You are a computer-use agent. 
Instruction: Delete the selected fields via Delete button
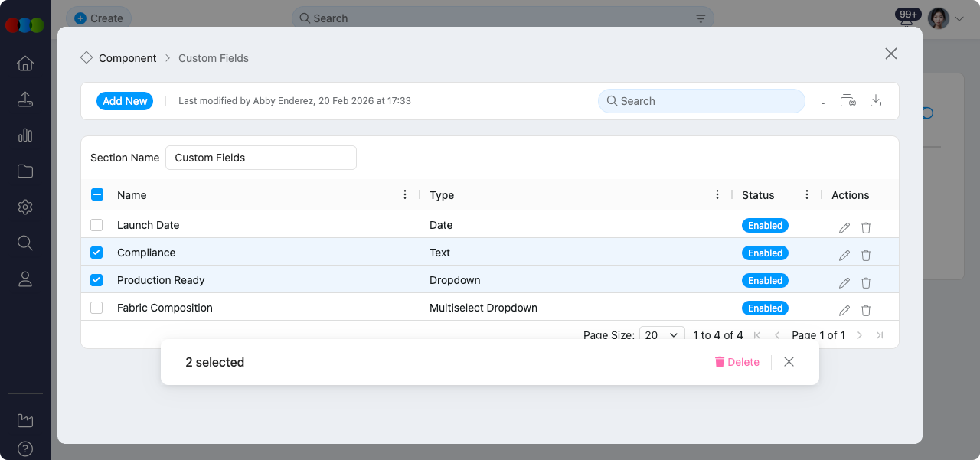pos(737,361)
